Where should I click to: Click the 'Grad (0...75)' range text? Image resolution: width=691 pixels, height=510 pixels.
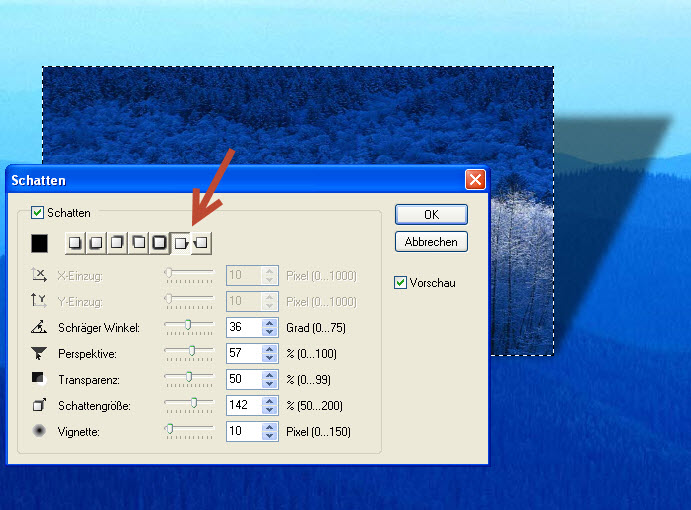[x=316, y=328]
